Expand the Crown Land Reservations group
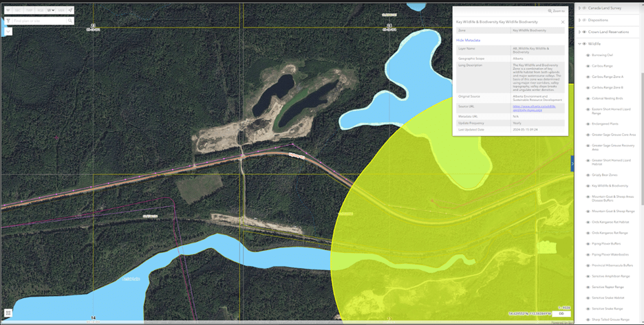Image resolution: width=644 pixels, height=325 pixels. pyautogui.click(x=580, y=32)
